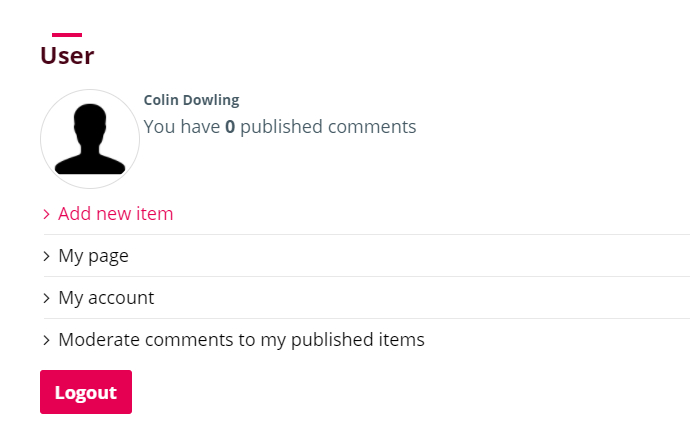Click the divider line below My account
The height and width of the screenshot is (446, 690).
367,318
